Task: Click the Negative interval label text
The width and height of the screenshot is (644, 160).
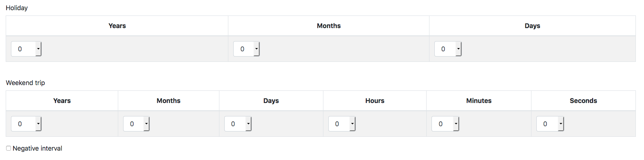Action: coord(37,148)
